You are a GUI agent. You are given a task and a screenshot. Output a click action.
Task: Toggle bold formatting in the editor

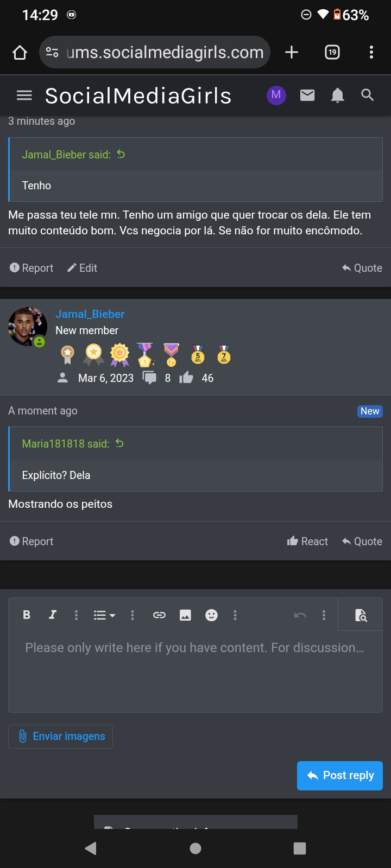[x=27, y=615]
